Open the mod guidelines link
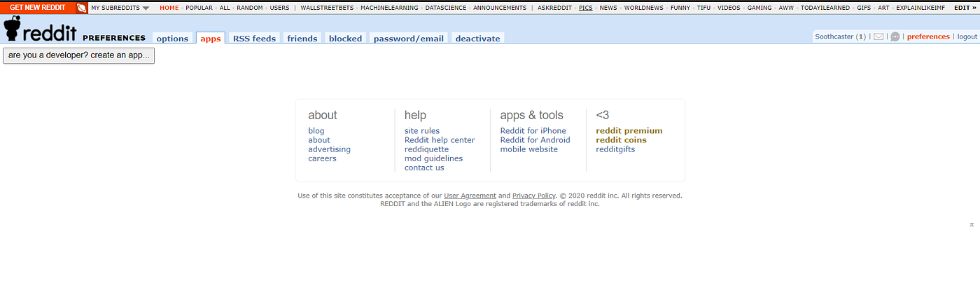This screenshot has height=293, width=980. tap(433, 158)
